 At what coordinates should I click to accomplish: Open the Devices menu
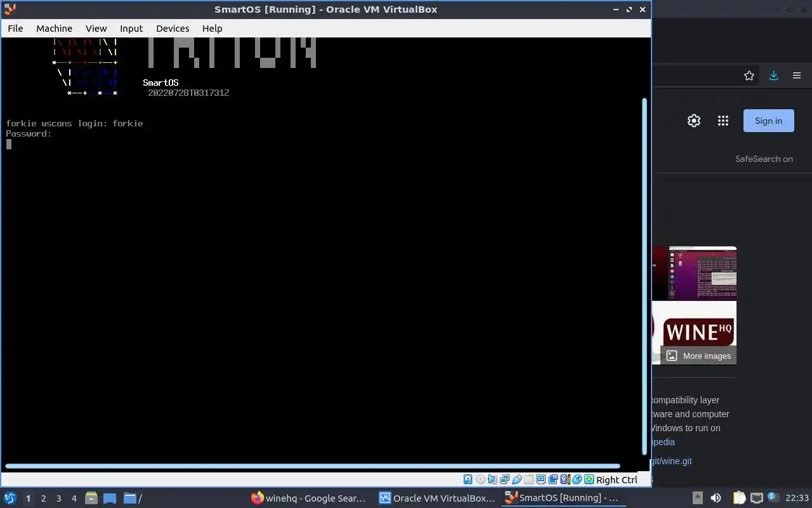tap(173, 29)
